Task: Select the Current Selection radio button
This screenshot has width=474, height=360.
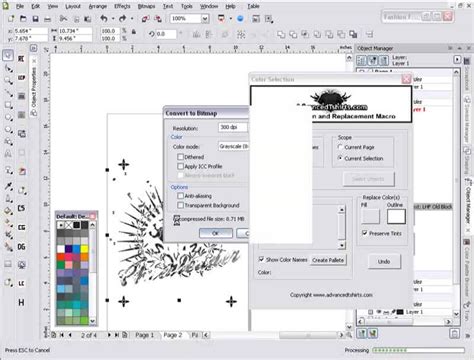Action: 340,158
